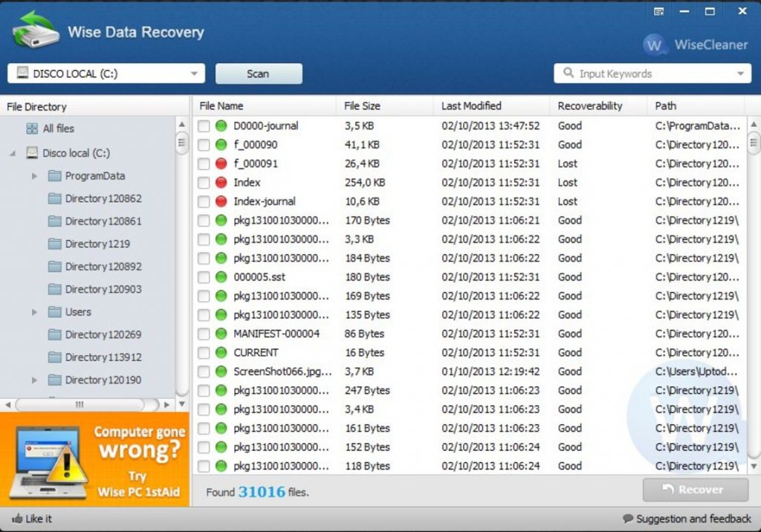Click the green status dot for D0000-journal
The image size is (761, 532).
click(221, 126)
